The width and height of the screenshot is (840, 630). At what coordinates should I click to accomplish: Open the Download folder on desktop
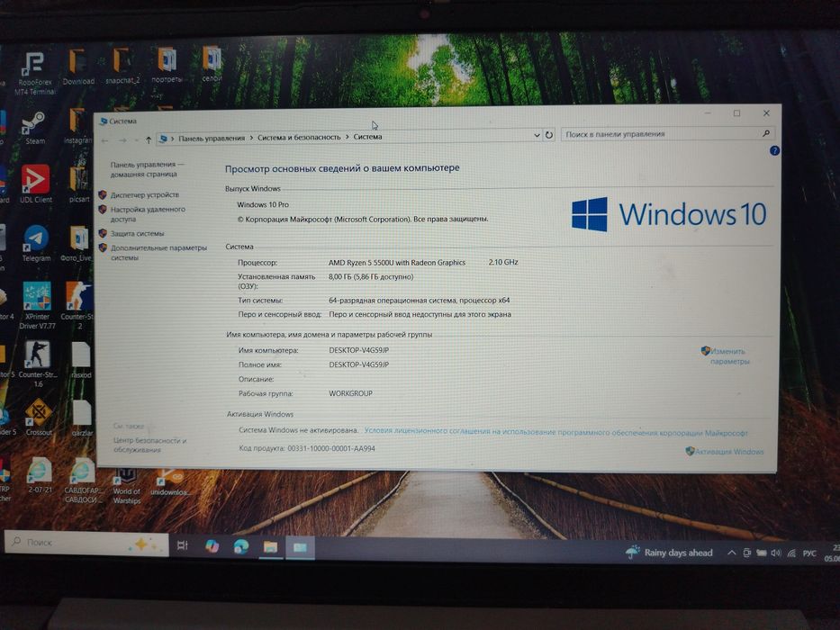pos(78,67)
